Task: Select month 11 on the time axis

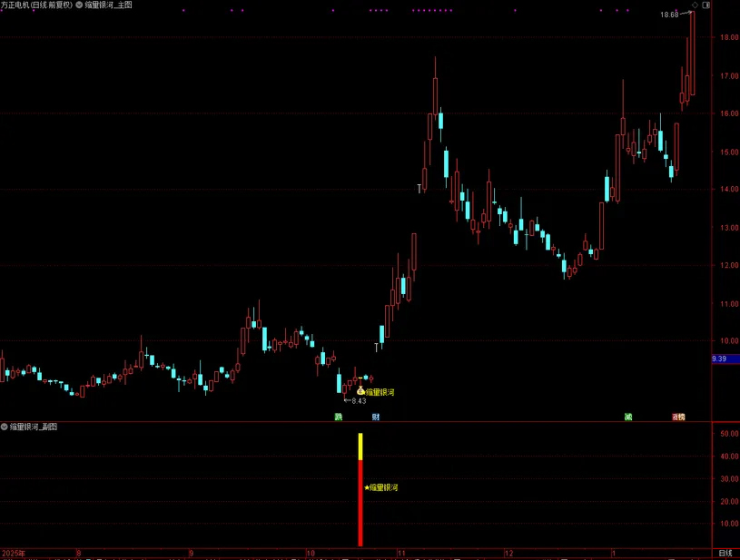Action: coord(401,553)
